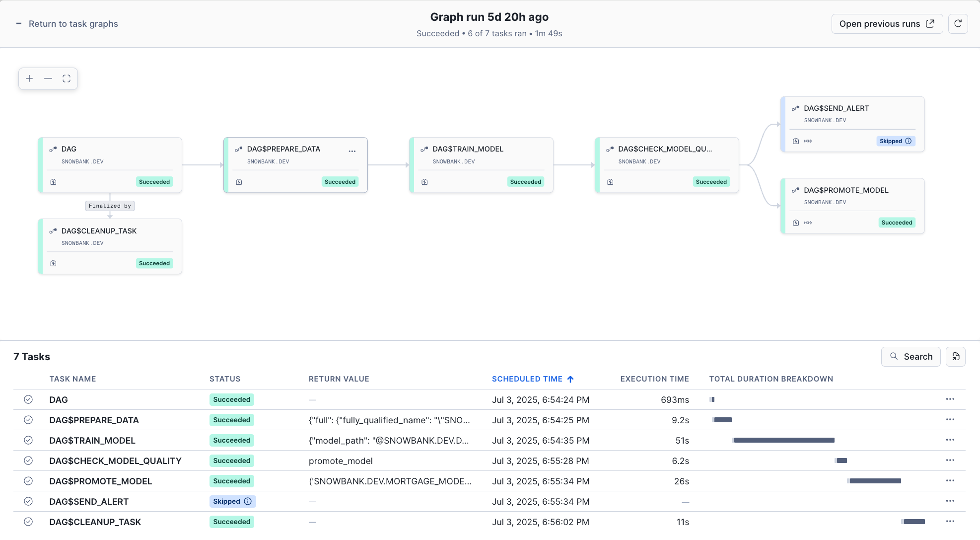Zoom in on the graph canvas
The height and width of the screenshot is (540, 980).
[29, 78]
